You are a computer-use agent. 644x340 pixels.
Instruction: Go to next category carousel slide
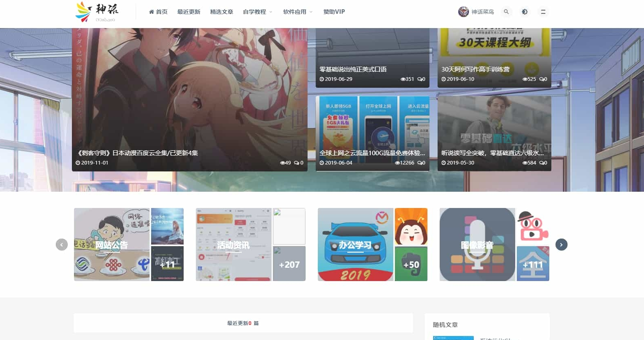[562, 245]
